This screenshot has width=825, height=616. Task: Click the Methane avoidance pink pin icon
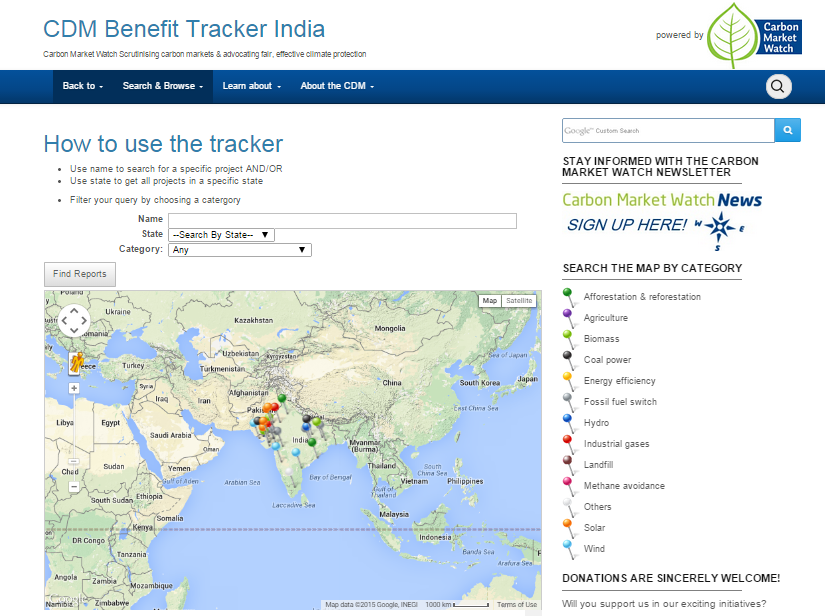(x=568, y=487)
